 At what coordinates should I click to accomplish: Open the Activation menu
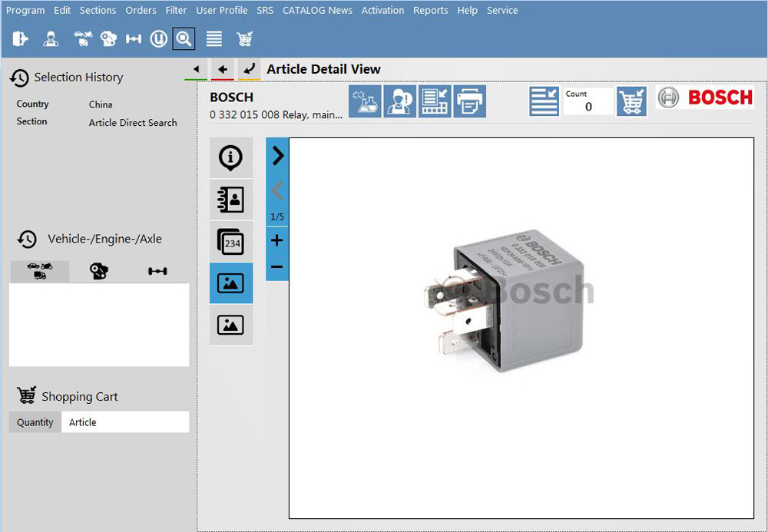383,10
